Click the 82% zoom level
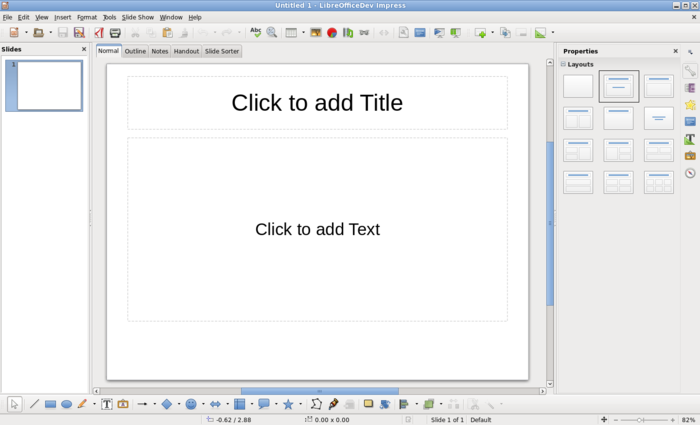The width and height of the screenshot is (700, 425). (688, 420)
